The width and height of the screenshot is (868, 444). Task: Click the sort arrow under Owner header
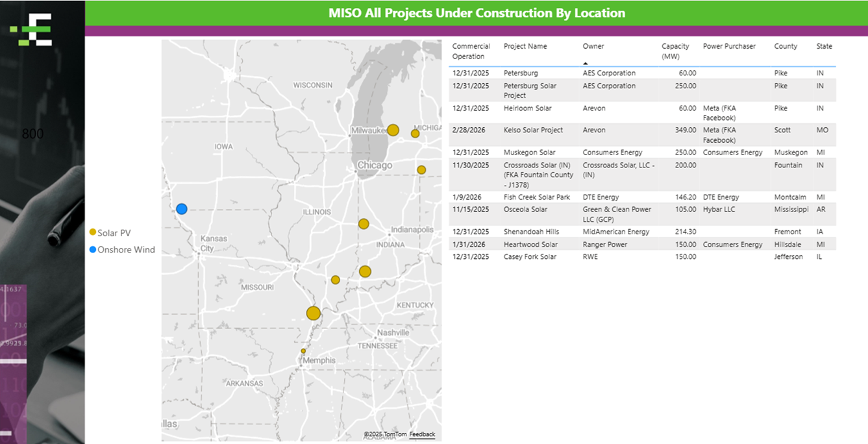[x=585, y=63]
